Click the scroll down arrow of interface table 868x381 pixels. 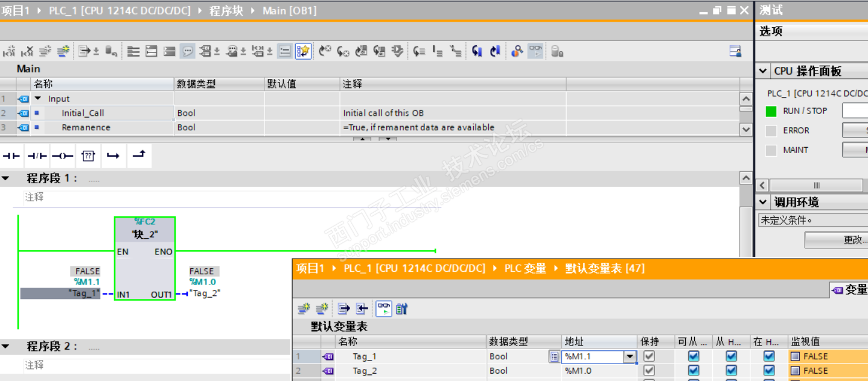point(746,130)
